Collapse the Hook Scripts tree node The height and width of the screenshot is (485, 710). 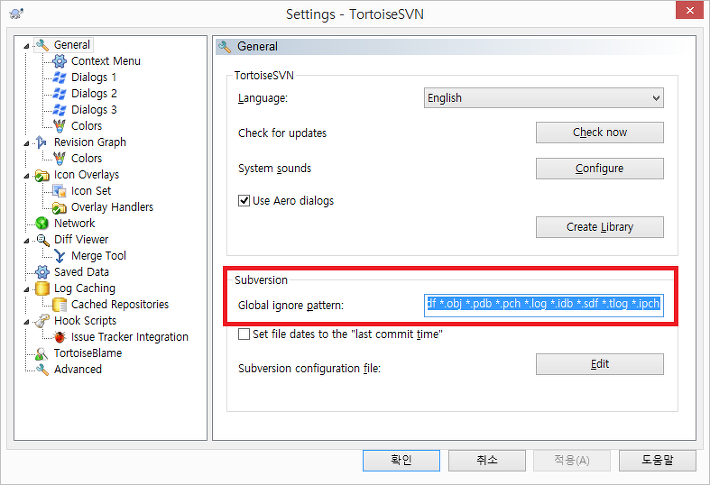pos(27,322)
